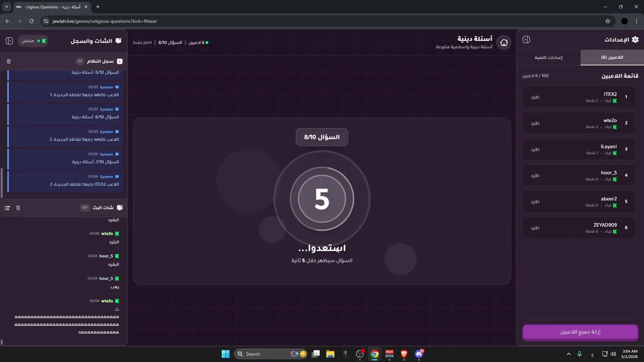Screen dimensions: 644x362
Task: Switch to اللاعبين (6) tab
Action: tap(612, 57)
